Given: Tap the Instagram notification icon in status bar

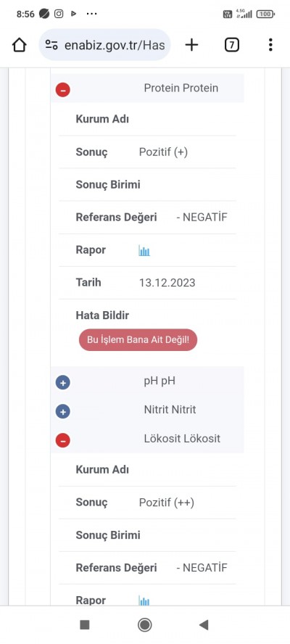Looking at the screenshot, I should (59, 14).
